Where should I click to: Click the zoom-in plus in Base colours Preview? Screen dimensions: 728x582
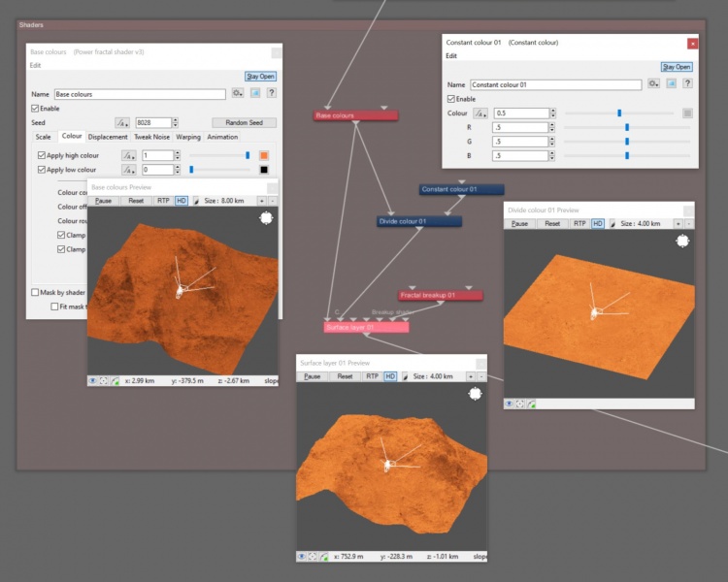(262, 201)
